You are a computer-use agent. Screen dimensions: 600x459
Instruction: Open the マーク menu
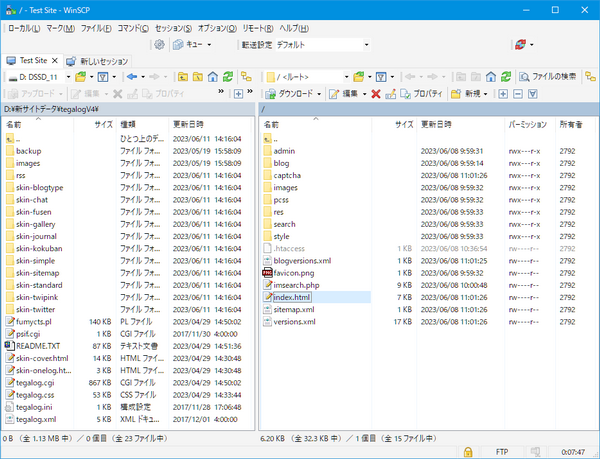pos(60,28)
